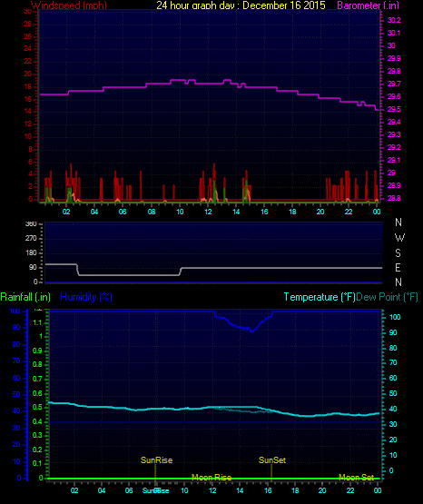423x504 pixels.
Task: Click the Temperature (°F) legend label
Action: (320, 297)
